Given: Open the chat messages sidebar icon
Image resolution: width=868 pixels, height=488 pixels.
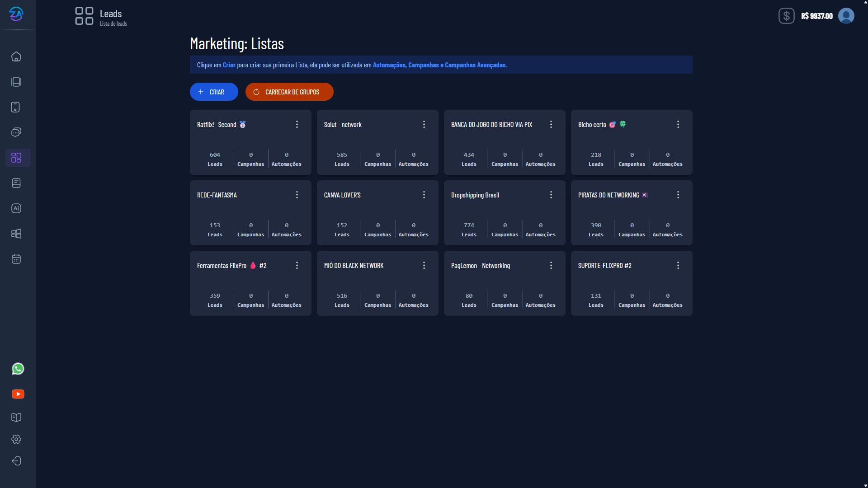Looking at the screenshot, I should 16,132.
